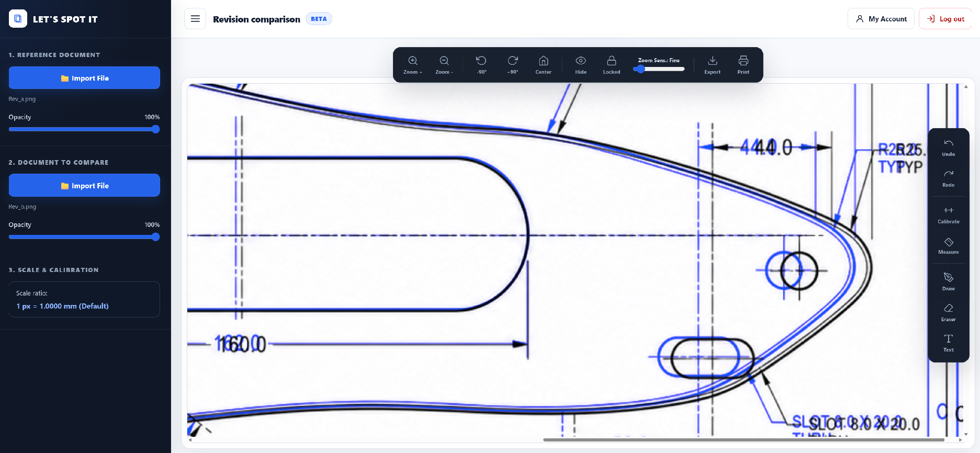Image resolution: width=980 pixels, height=453 pixels.
Task: Redo the last undone action
Action: coord(949,178)
